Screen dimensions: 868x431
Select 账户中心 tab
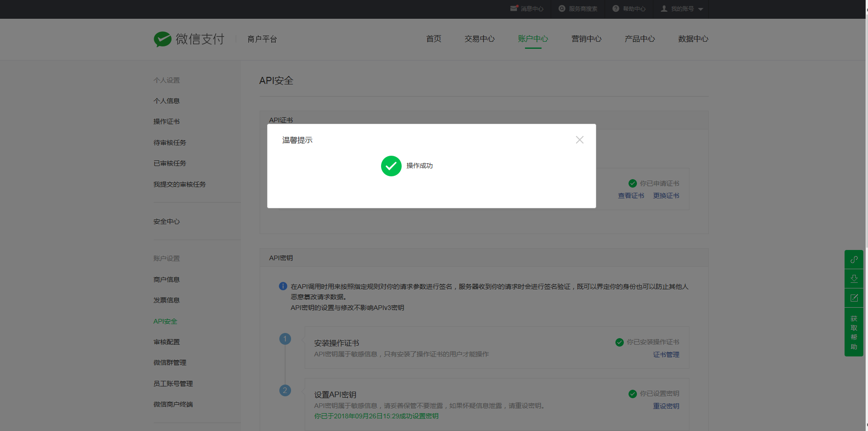click(533, 39)
